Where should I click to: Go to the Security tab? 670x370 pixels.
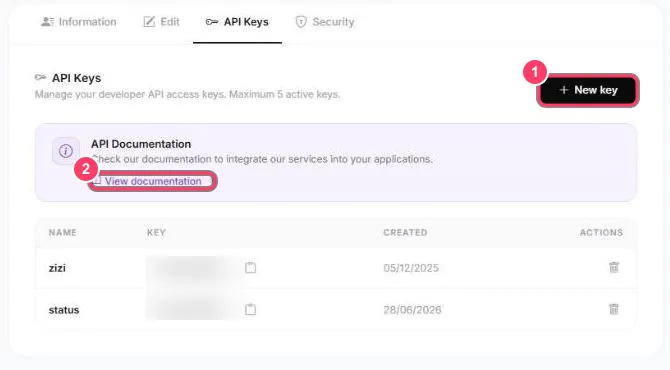point(325,22)
